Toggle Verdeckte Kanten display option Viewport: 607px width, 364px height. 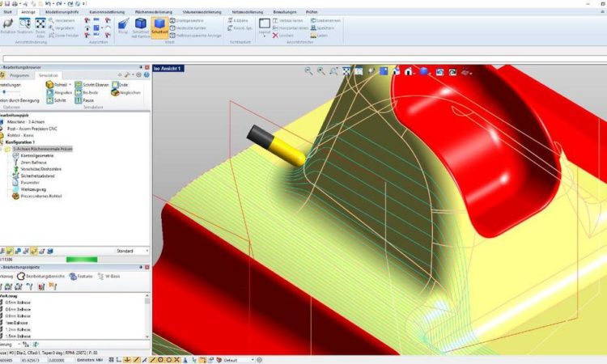tap(173, 28)
